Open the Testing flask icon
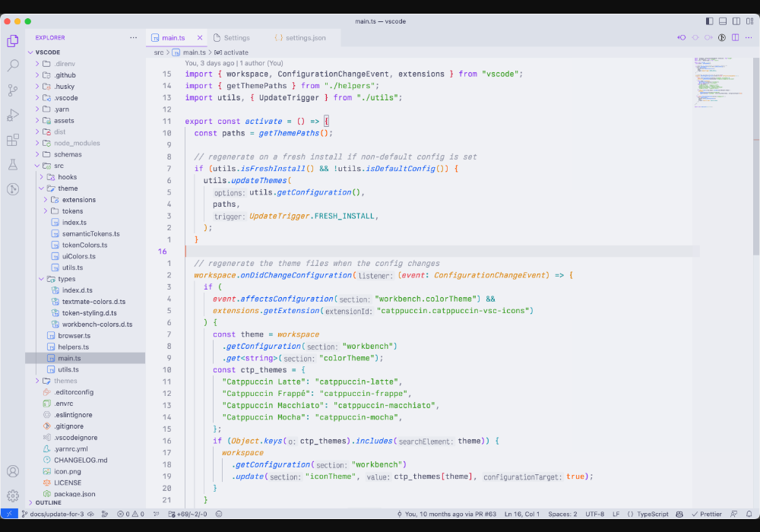Screen dimensions: 760x532 [12, 164]
